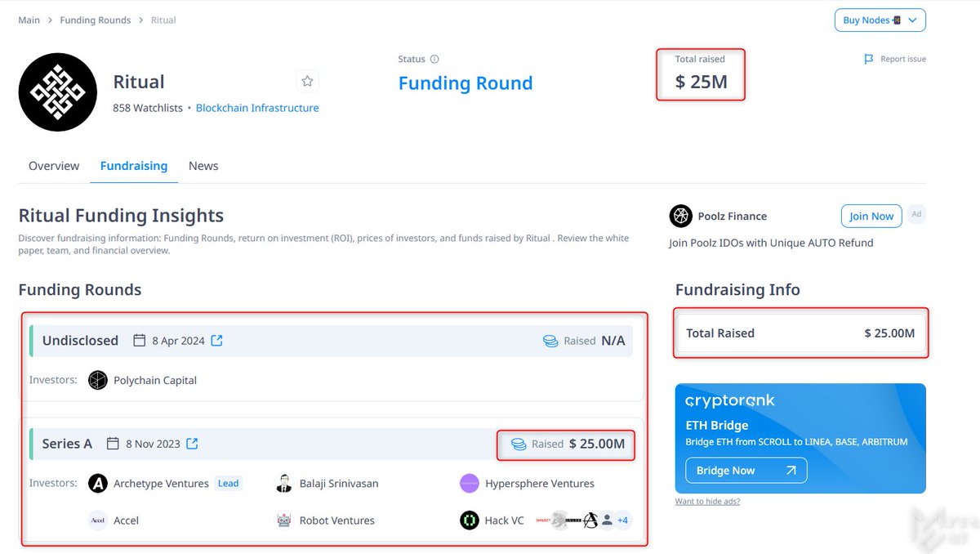Open Robot Ventures investor link
980x554 pixels.
tap(337, 520)
